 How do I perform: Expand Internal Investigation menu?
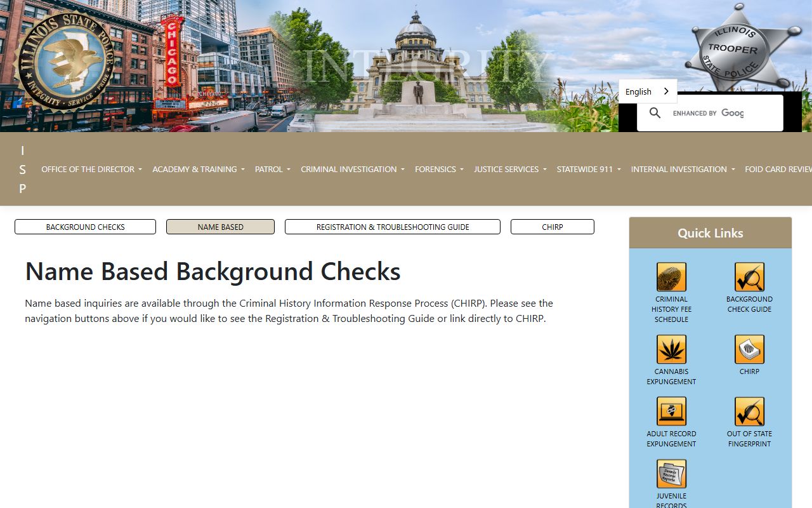point(683,169)
